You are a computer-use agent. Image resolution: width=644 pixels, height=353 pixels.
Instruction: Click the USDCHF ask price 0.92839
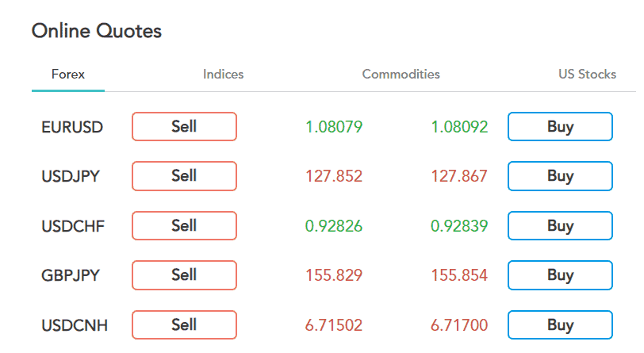pos(459,226)
